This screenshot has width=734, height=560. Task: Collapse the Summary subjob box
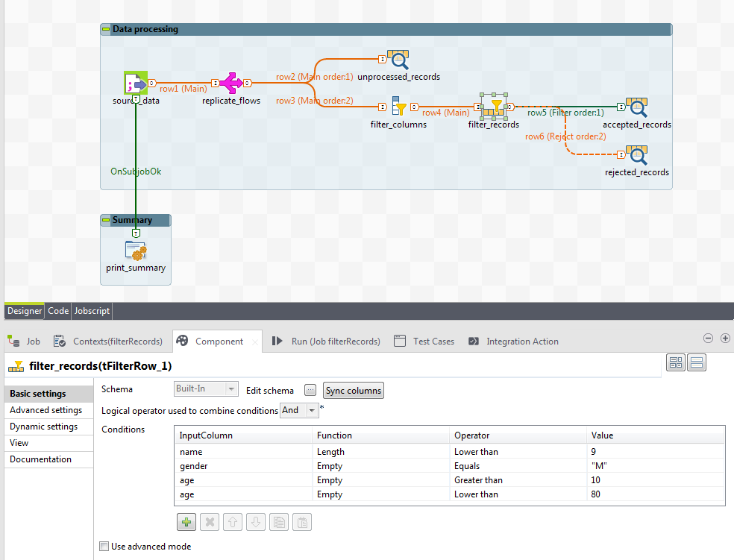click(106, 220)
